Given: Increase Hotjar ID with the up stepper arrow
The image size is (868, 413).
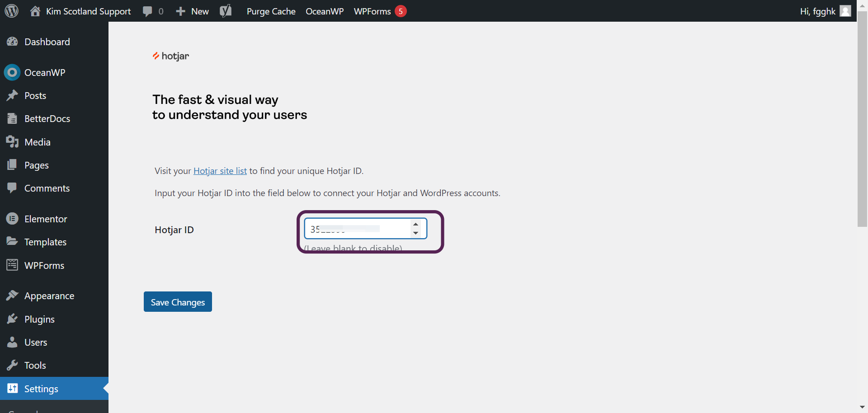Looking at the screenshot, I should [x=415, y=224].
